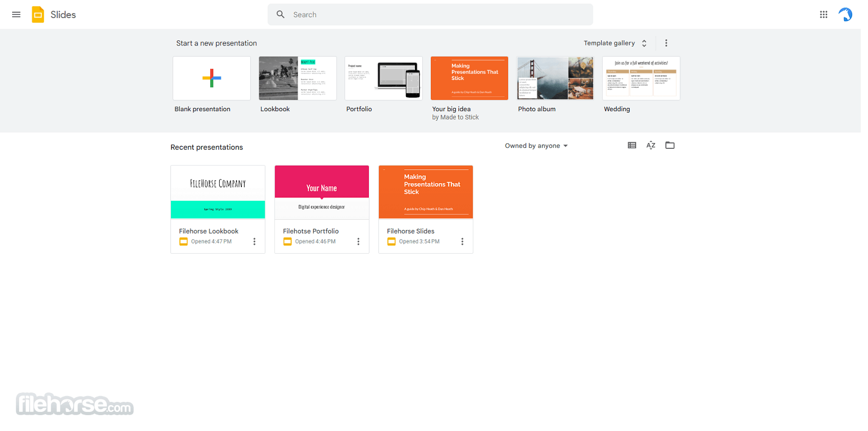Open the main hamburger menu

(x=16, y=15)
